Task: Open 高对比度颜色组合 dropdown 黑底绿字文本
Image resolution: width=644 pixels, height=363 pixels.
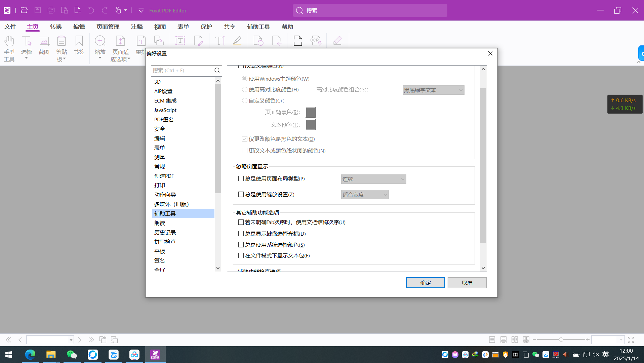Action: click(433, 90)
